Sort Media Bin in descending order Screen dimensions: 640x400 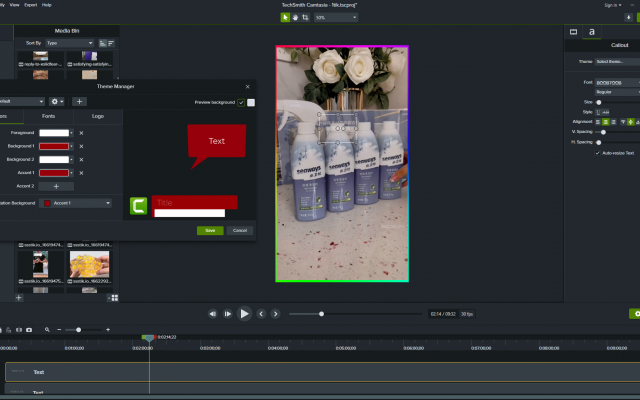(111, 43)
